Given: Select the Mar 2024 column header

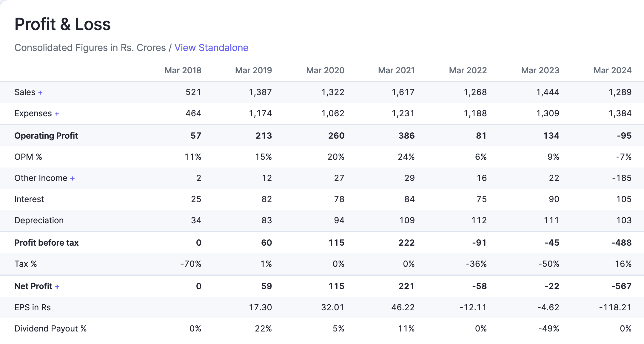Looking at the screenshot, I should (x=612, y=70).
